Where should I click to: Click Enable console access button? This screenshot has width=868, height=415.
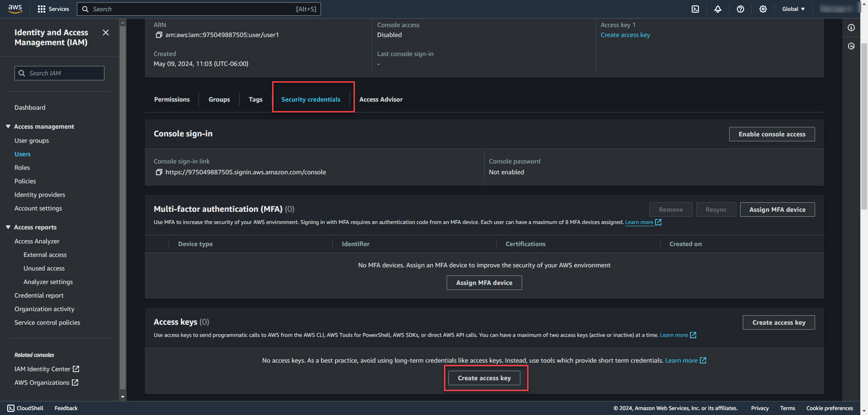[x=772, y=134]
